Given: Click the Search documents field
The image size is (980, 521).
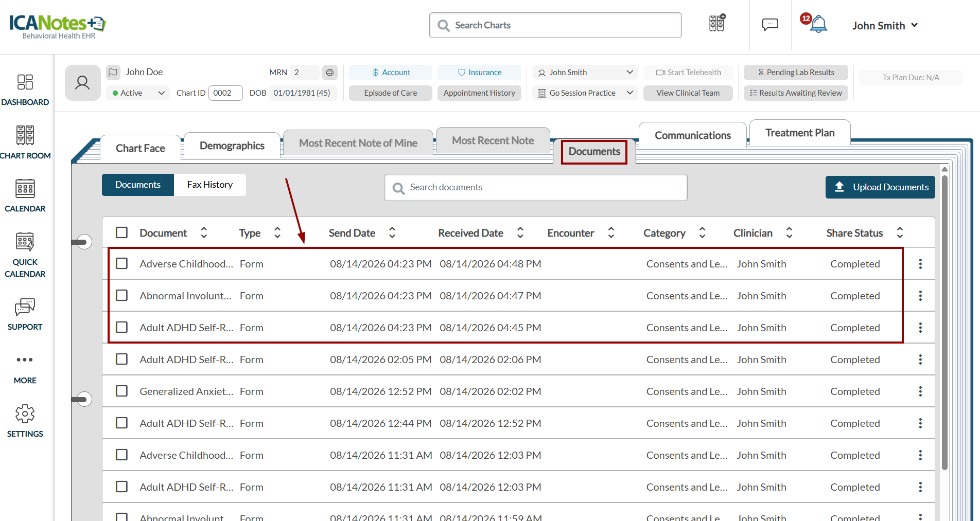Looking at the screenshot, I should 535,187.
